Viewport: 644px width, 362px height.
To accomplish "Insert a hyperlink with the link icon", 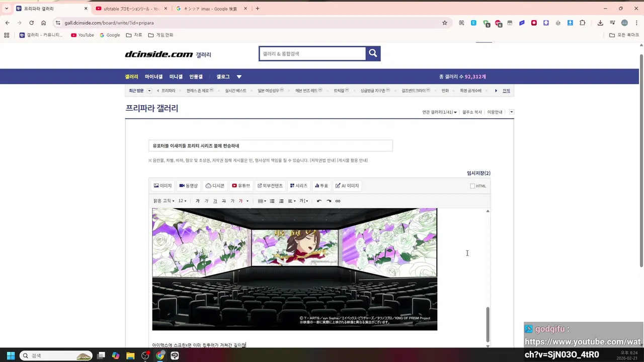I will coord(338,201).
